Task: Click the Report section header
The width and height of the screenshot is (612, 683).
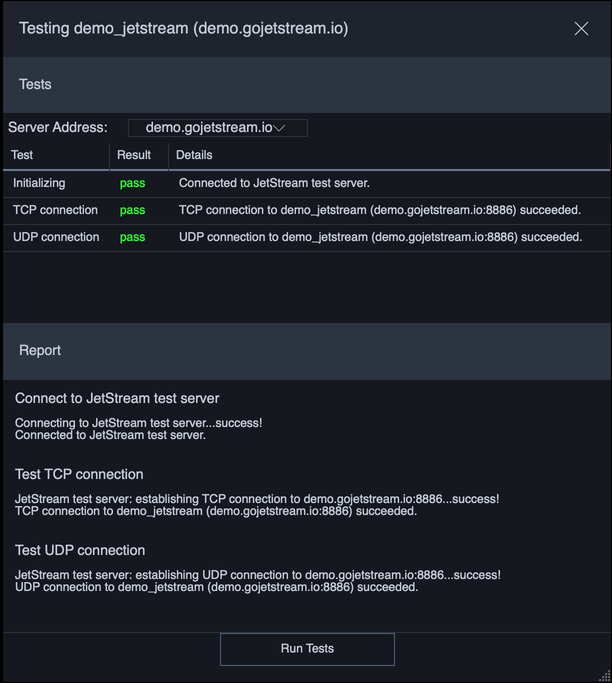Action: point(306,351)
